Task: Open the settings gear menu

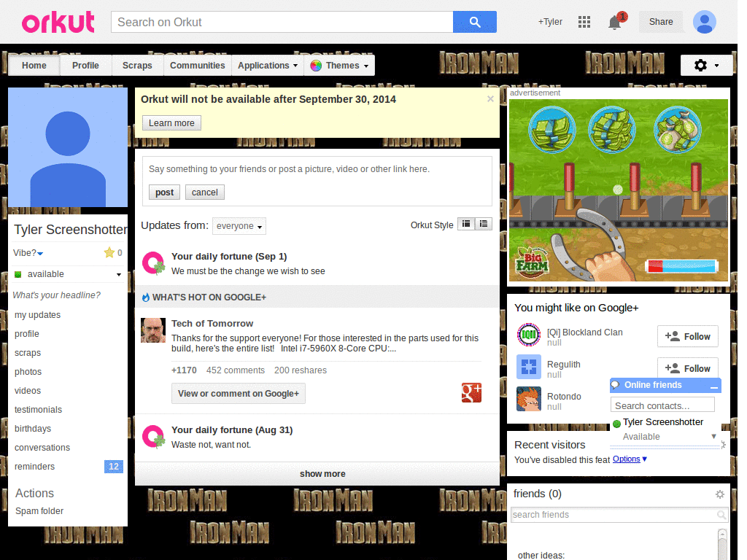Action: [706, 65]
